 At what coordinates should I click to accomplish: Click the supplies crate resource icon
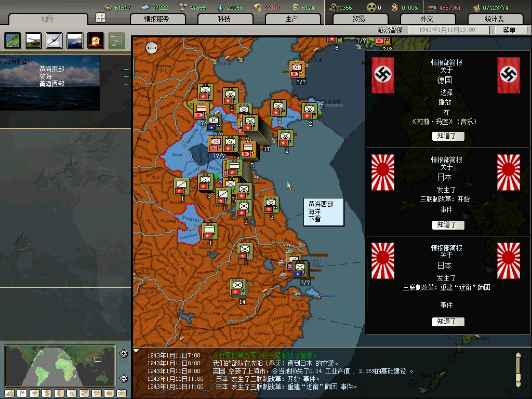[x=258, y=7]
